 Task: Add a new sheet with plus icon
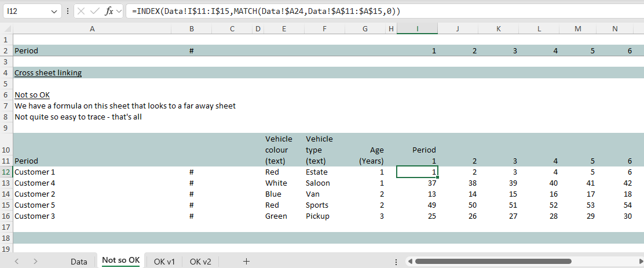pyautogui.click(x=246, y=262)
